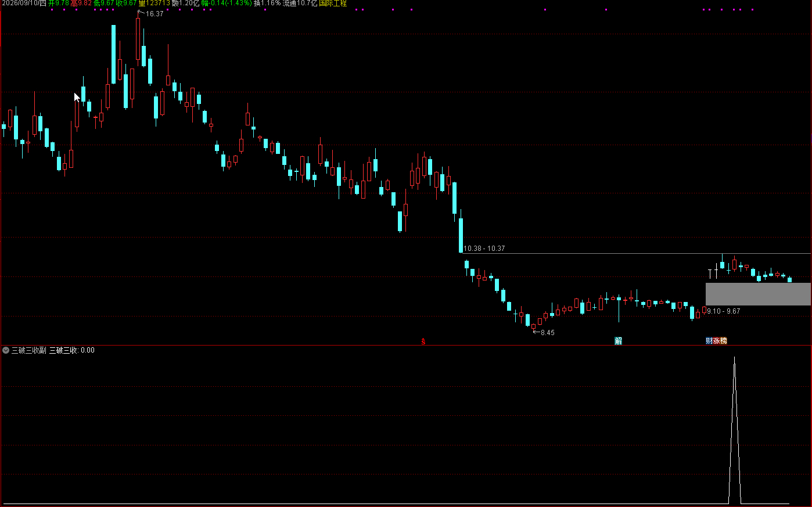This screenshot has width=812, height=507.
Task: Collapse the 三破三收副 indicator panel arrow
Action: [x=6, y=350]
